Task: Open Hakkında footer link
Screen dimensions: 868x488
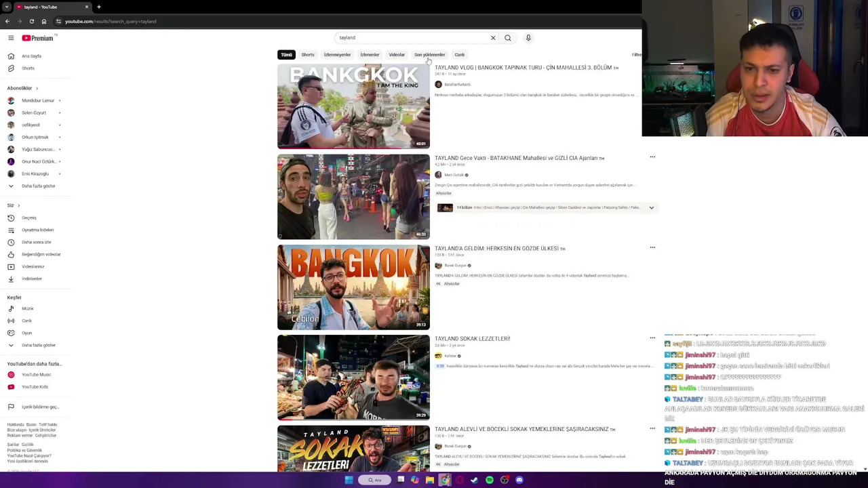Action: coord(15,424)
